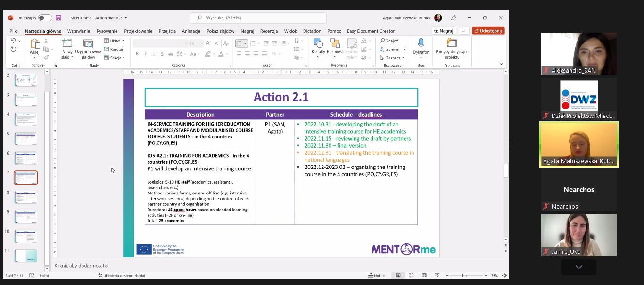Click Resetuj to reset slide layout
This screenshot has height=285, width=644.
(x=114, y=49)
